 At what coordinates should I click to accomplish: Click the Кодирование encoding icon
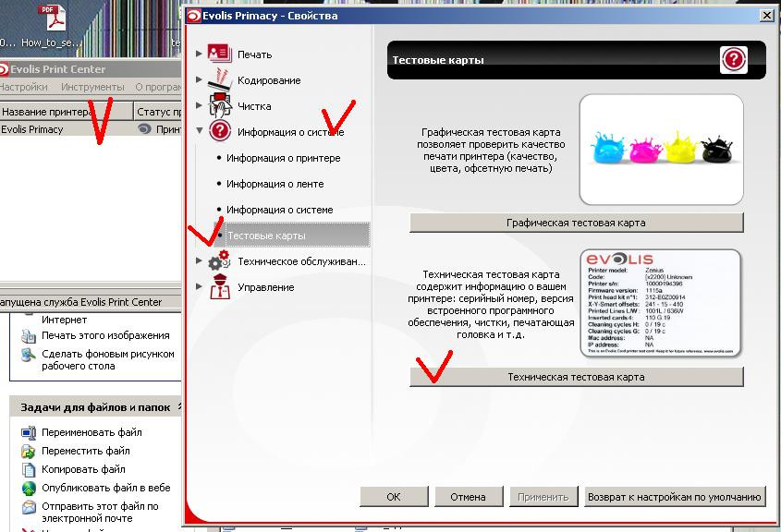(219, 79)
